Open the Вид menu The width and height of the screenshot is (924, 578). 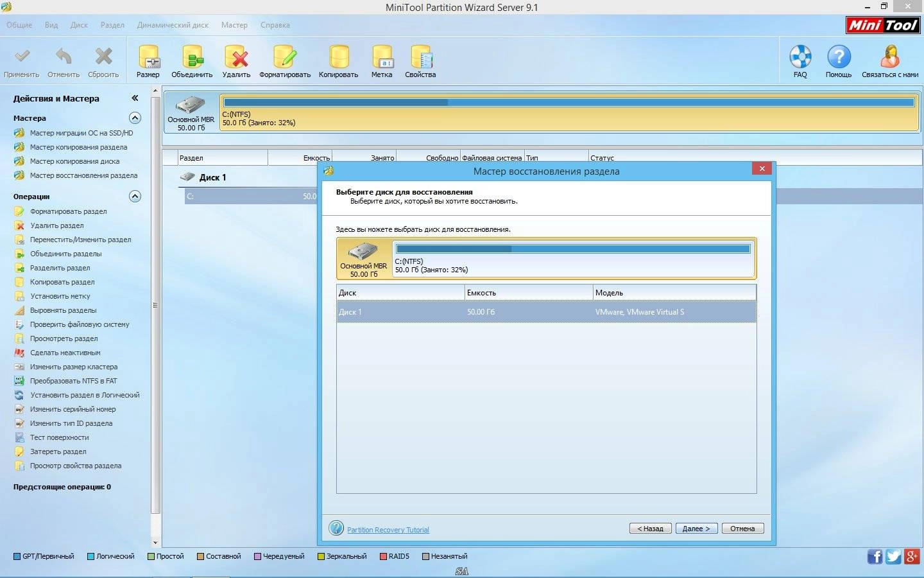coord(51,25)
